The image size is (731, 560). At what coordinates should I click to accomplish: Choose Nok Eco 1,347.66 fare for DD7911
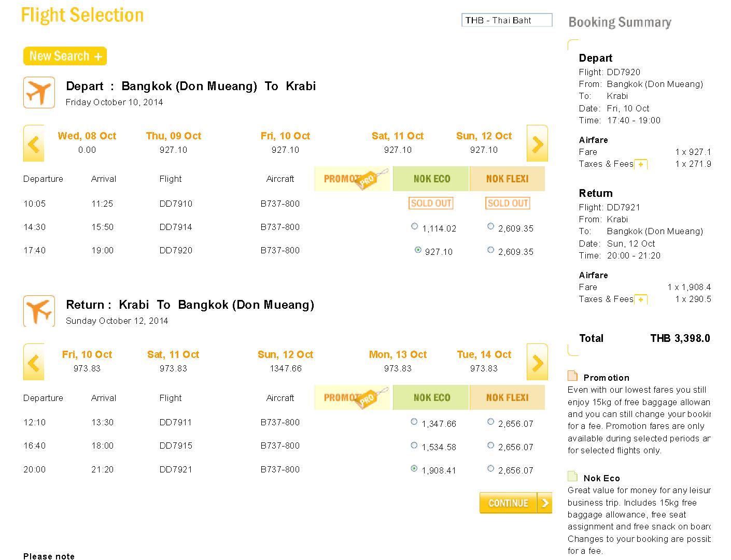tap(414, 422)
